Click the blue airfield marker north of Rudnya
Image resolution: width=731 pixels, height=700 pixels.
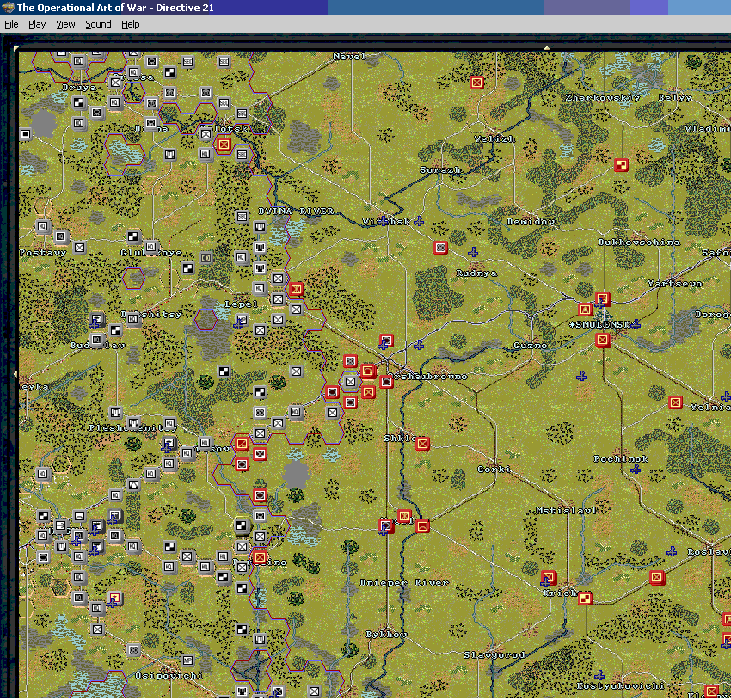[x=473, y=252]
